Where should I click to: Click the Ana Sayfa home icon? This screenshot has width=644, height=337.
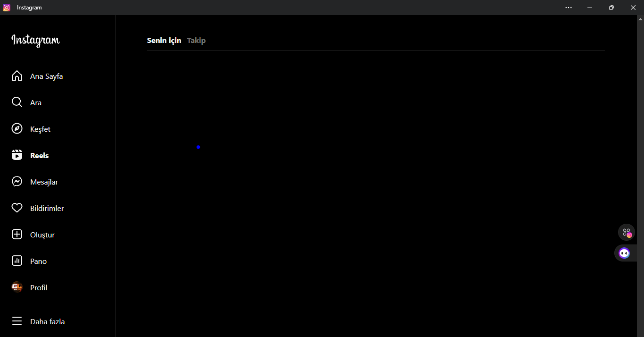coord(17,76)
